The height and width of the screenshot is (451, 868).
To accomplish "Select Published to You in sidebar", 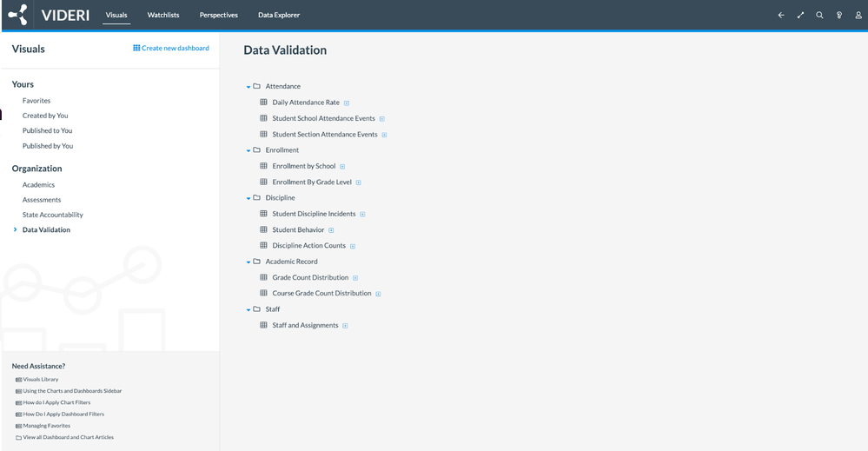I will 48,130.
